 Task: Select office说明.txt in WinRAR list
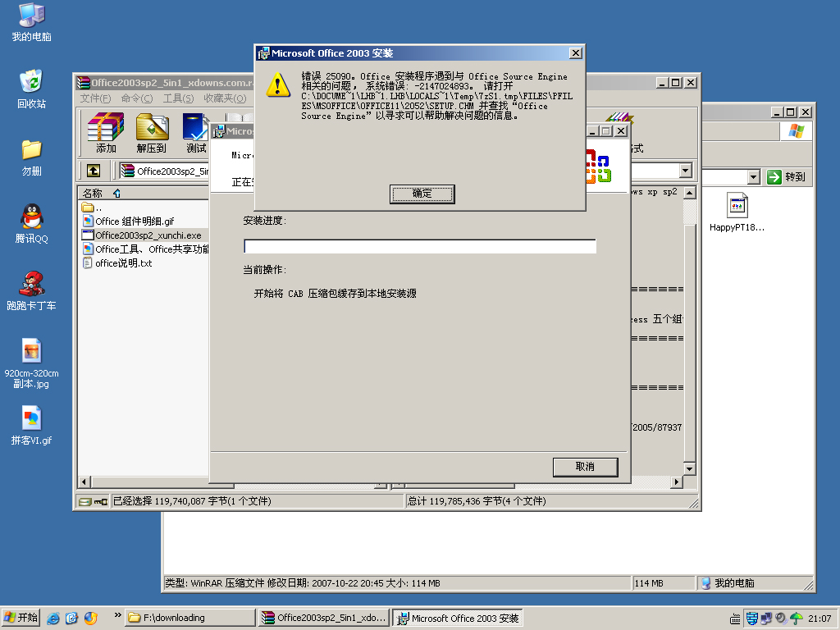(117, 263)
